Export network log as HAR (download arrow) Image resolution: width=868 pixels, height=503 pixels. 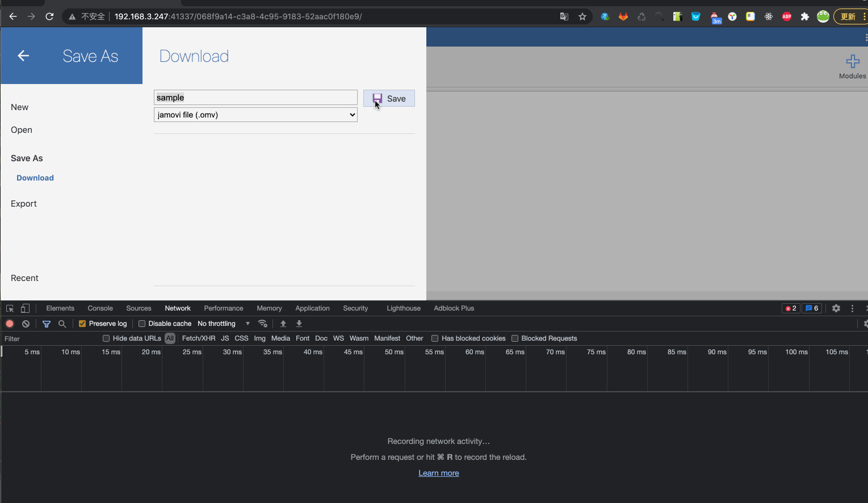299,324
